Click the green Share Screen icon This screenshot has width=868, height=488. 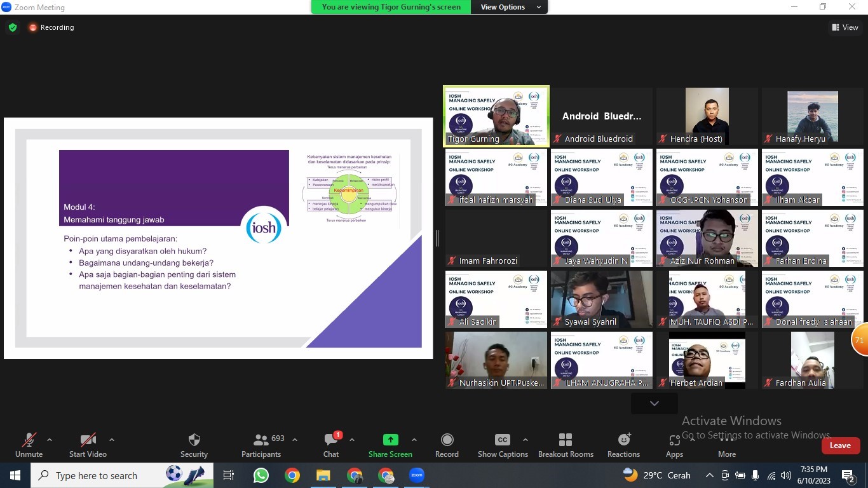pos(390,440)
